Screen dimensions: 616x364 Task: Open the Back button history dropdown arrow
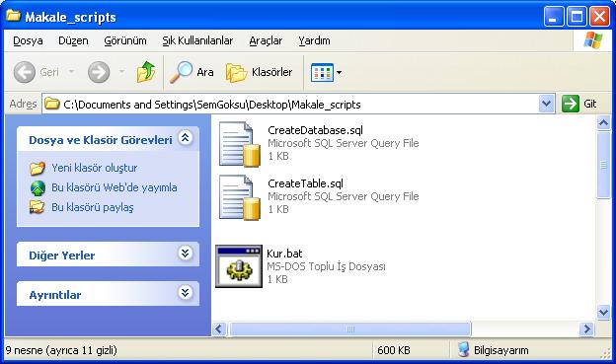point(71,72)
